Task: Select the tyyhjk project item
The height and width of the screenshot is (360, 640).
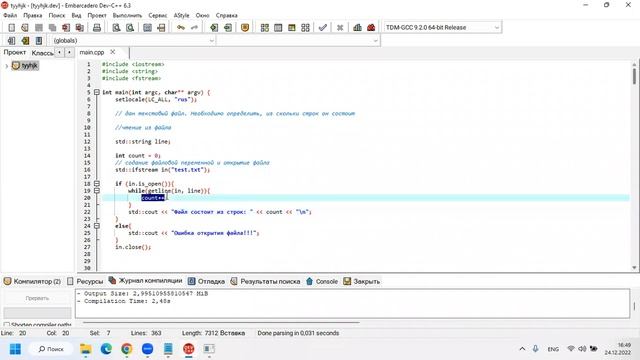Action: pyautogui.click(x=25, y=66)
